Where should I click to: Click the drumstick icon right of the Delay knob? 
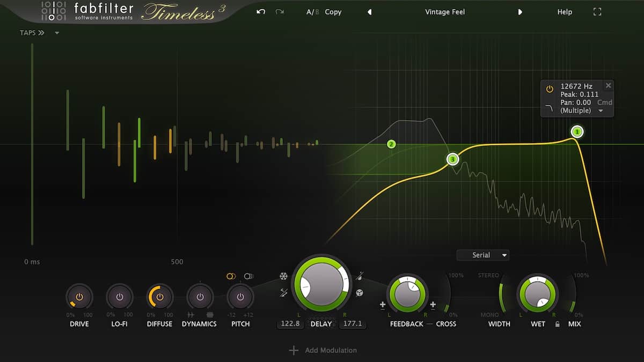pyautogui.click(x=360, y=276)
